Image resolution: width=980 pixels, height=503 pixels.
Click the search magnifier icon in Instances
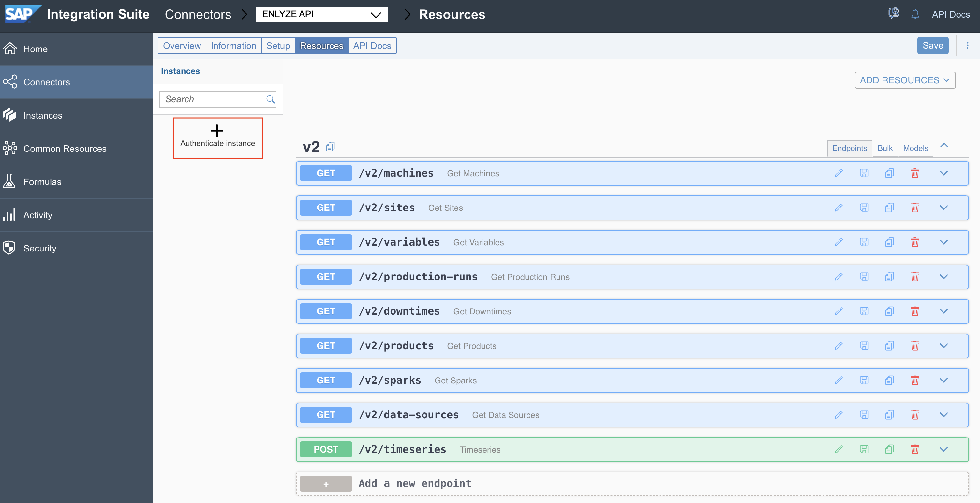270,99
